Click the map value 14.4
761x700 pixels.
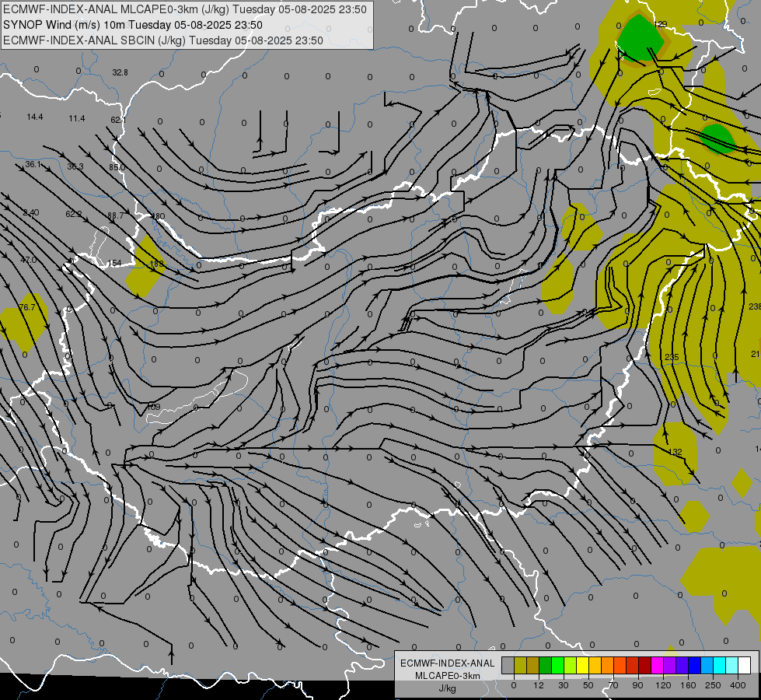pos(35,117)
